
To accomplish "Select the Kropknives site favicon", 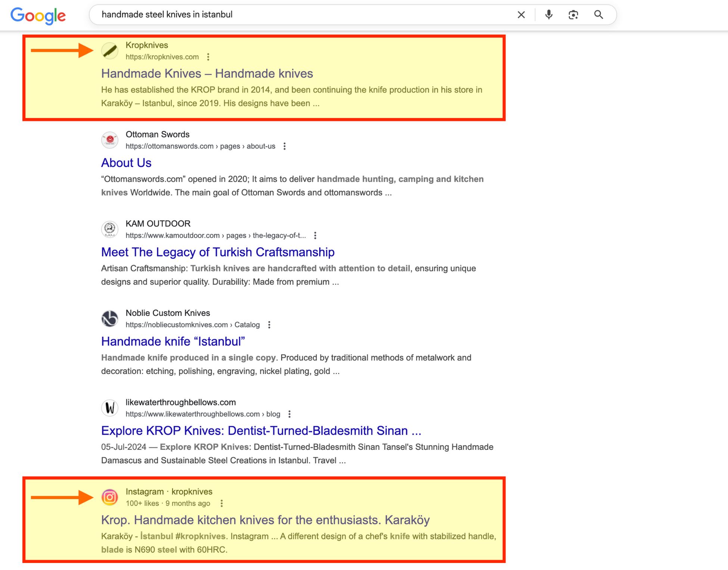I will coord(109,51).
